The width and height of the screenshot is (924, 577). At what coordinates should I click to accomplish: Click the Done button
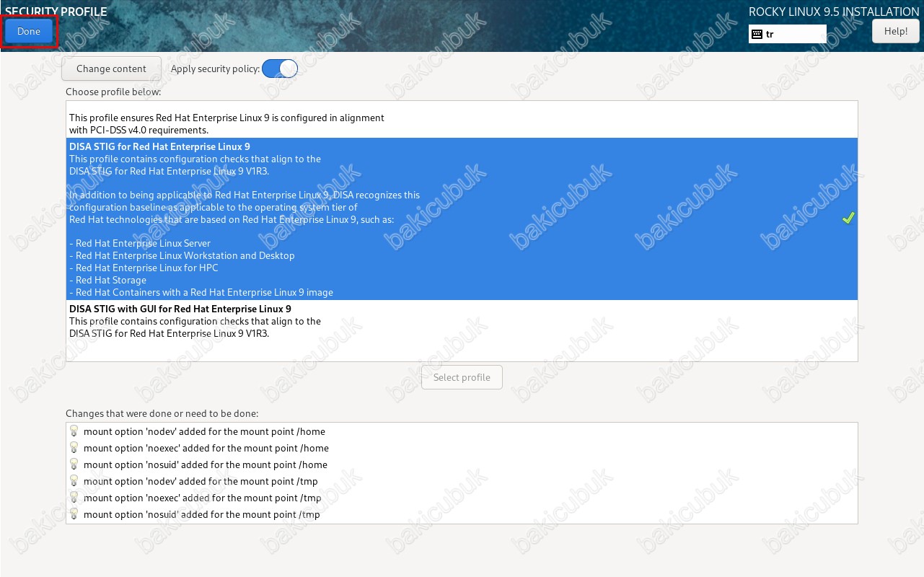coord(29,31)
